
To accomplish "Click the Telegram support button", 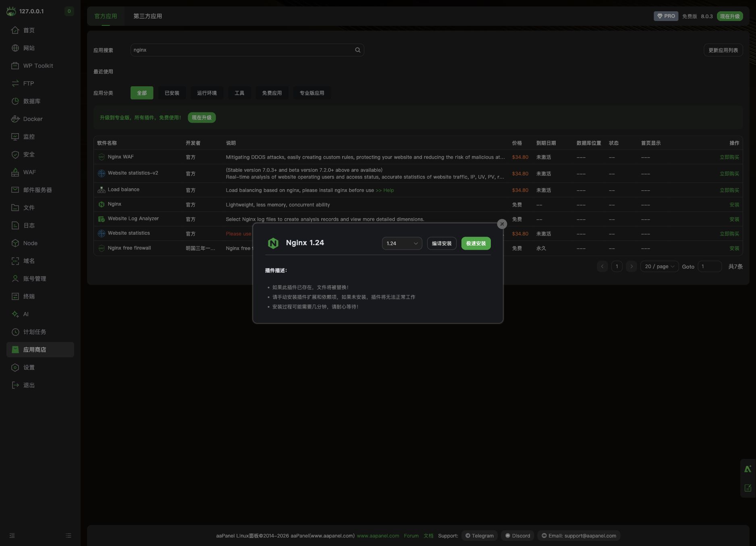I will tap(480, 536).
